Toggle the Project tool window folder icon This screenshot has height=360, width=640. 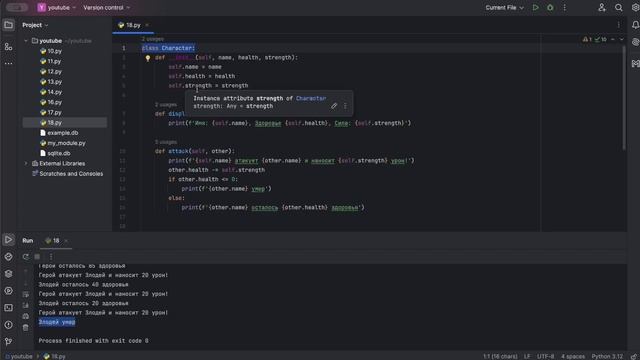pyautogui.click(x=8, y=25)
